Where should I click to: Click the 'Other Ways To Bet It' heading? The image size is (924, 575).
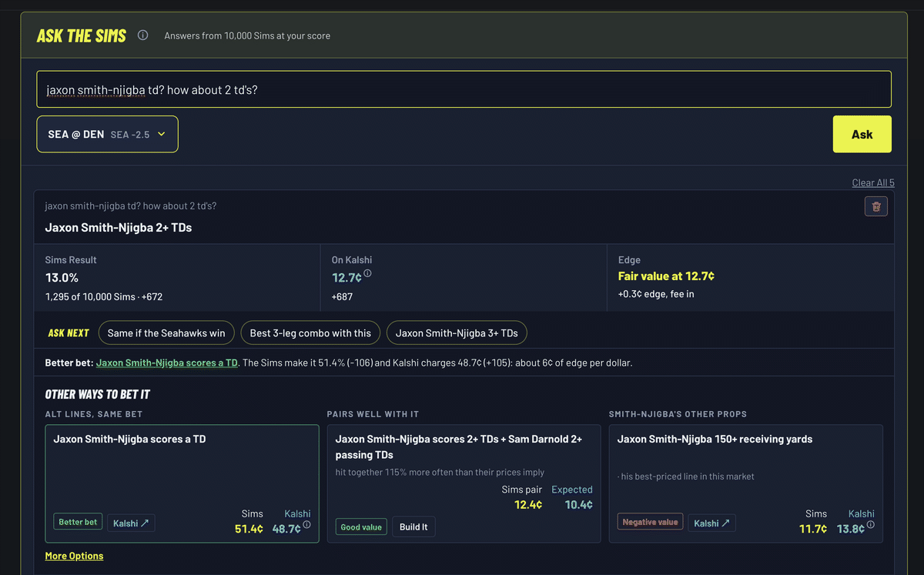[x=98, y=394]
